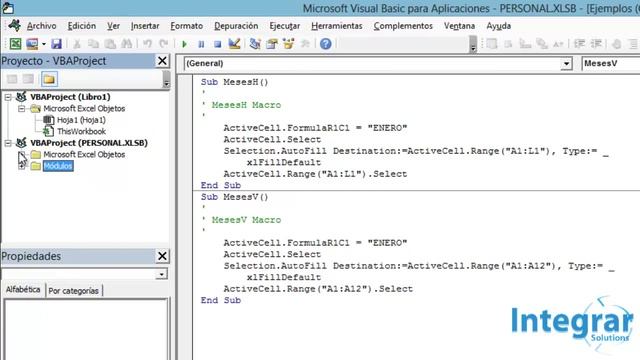Toggle Folders view in Project panel
The image size is (640, 360).
(49, 79)
